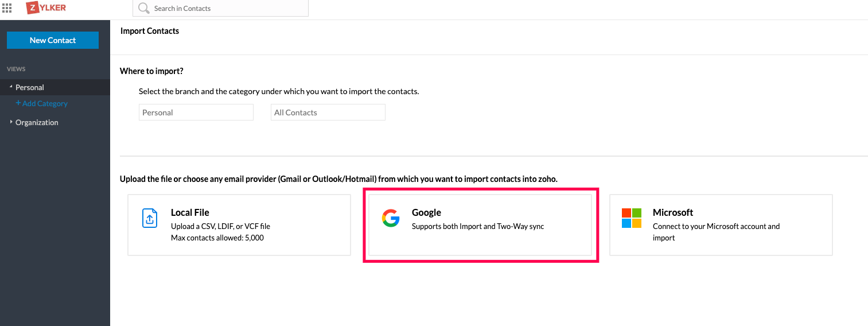
Task: Select the Organization view label
Action: coord(37,122)
